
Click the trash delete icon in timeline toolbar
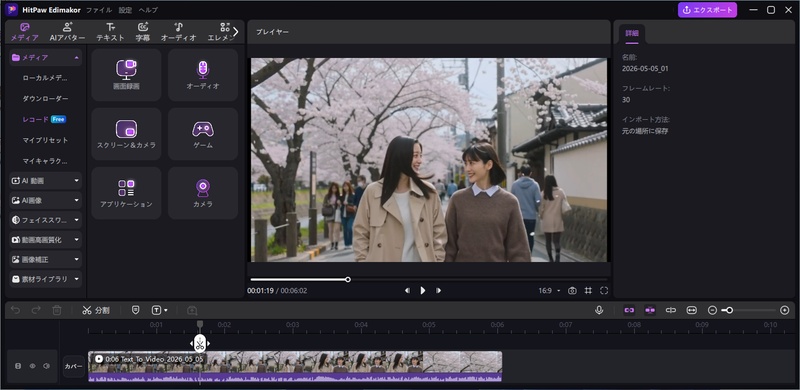pyautogui.click(x=57, y=310)
